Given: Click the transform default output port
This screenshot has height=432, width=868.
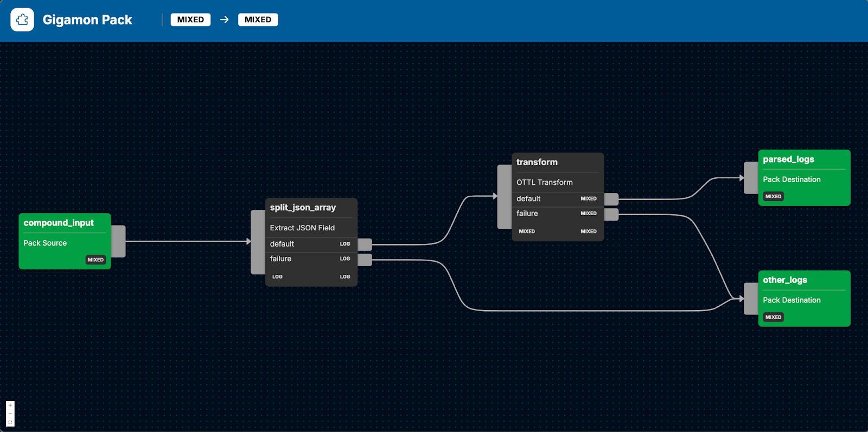Looking at the screenshot, I should [611, 199].
